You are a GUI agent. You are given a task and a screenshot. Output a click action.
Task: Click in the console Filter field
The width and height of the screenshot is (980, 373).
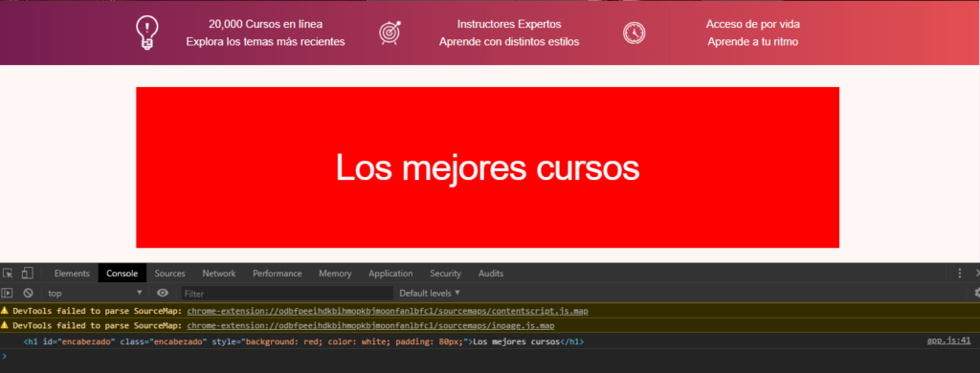(x=287, y=293)
